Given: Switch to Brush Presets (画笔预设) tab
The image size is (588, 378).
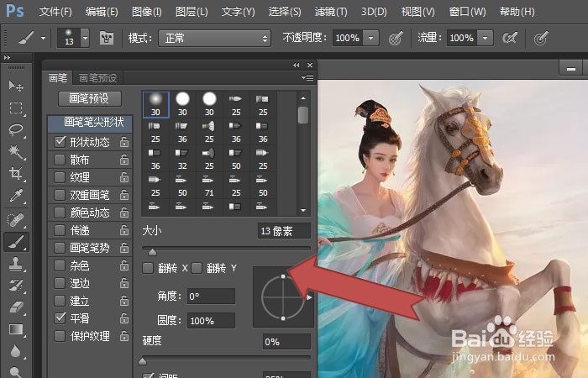Looking at the screenshot, I should click(x=98, y=78).
